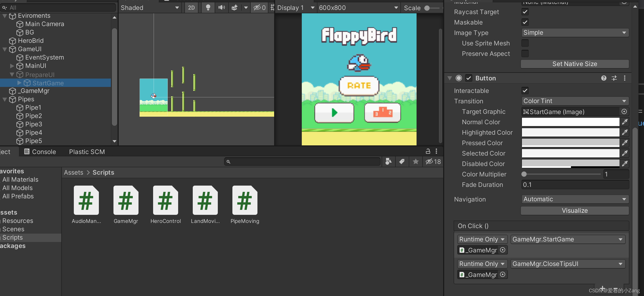Disable the Button component checkbox
The height and width of the screenshot is (296, 644).
pyautogui.click(x=469, y=78)
